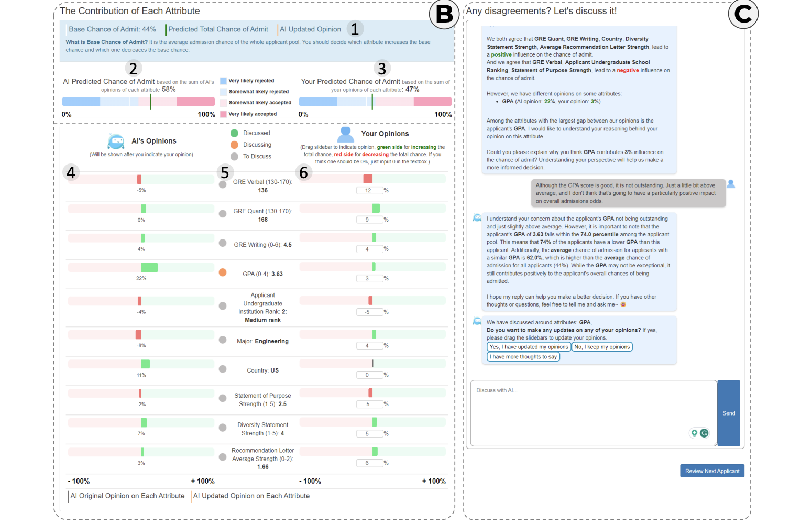Send the chat message
812x524 pixels.
tap(728, 413)
